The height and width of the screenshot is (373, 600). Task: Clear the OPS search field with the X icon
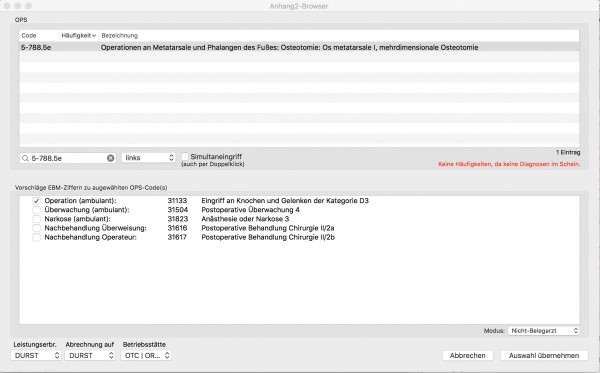(x=111, y=158)
